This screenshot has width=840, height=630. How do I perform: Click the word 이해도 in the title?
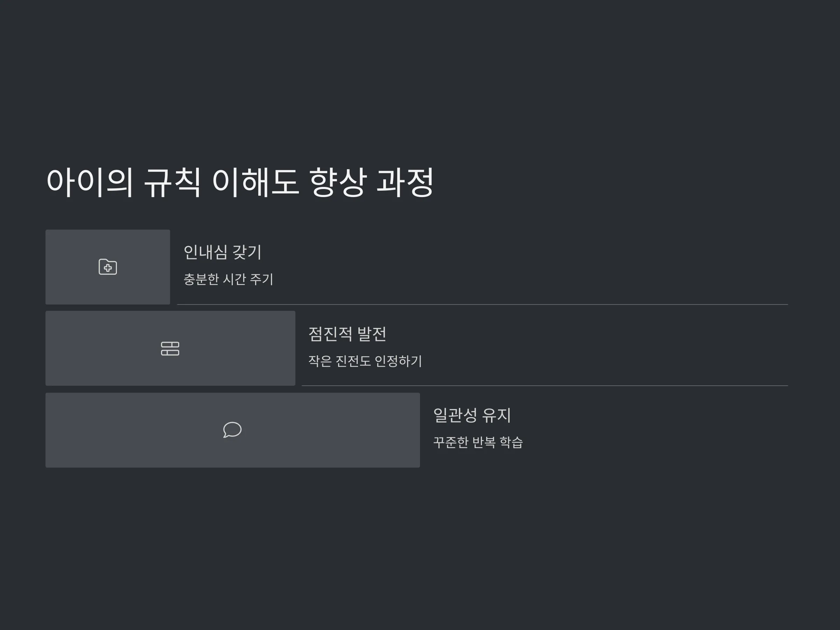coord(255,182)
